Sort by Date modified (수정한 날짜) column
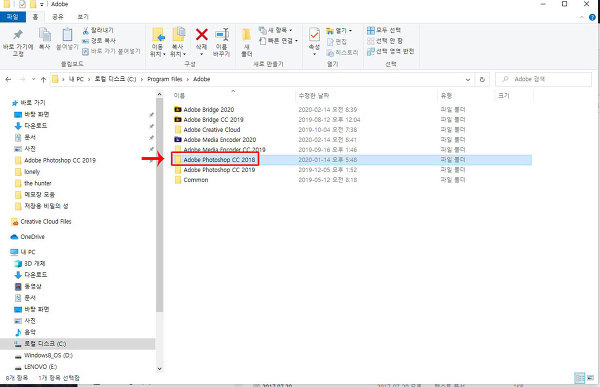 pos(313,95)
